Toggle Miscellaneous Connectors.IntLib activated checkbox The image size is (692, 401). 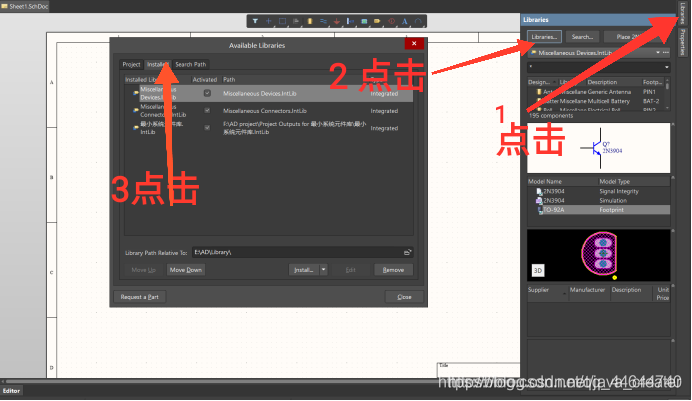tap(207, 110)
